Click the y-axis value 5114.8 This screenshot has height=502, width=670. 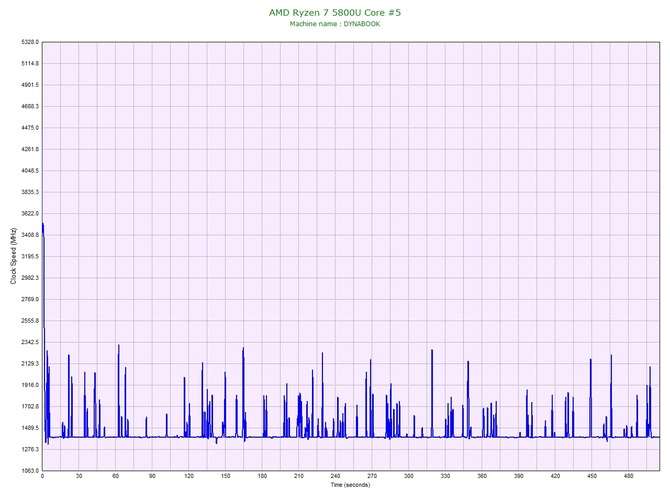coord(30,63)
